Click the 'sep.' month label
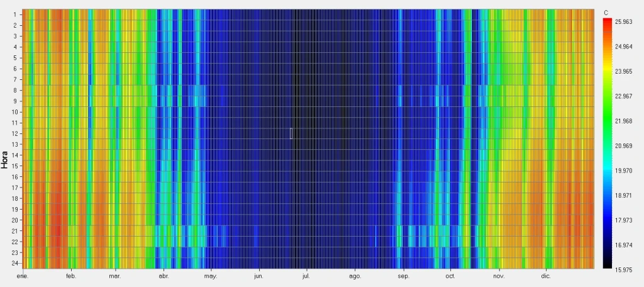The image size is (644, 287). tap(403, 276)
